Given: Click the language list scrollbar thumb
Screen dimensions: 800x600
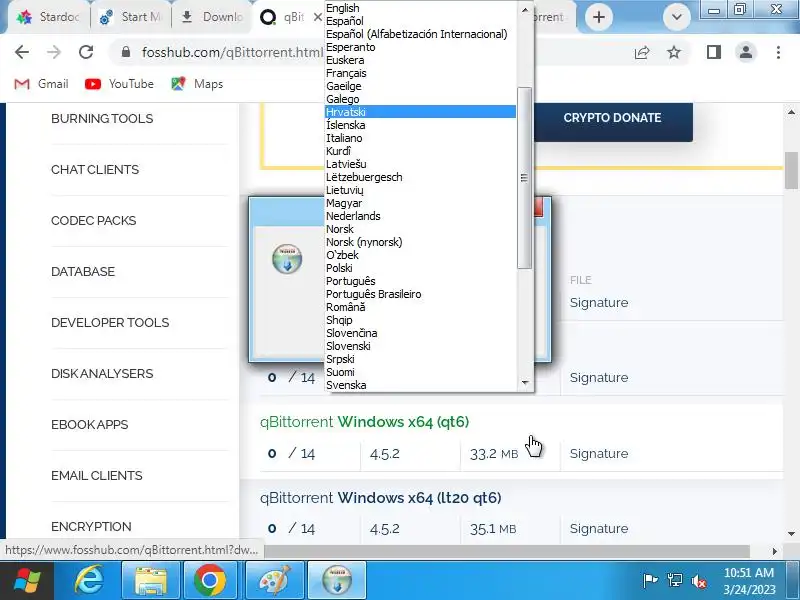Looking at the screenshot, I should pyautogui.click(x=524, y=178).
